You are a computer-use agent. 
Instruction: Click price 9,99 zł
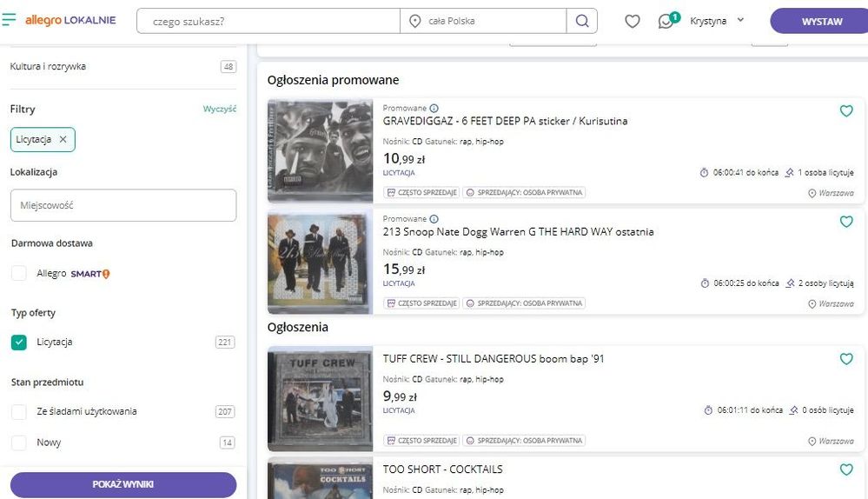[x=400, y=396]
